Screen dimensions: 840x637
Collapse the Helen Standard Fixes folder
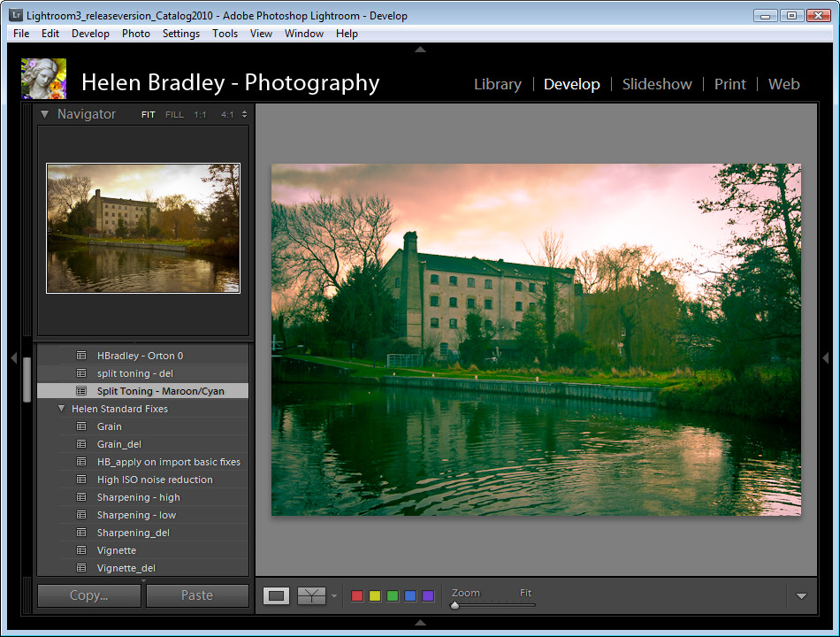(61, 409)
